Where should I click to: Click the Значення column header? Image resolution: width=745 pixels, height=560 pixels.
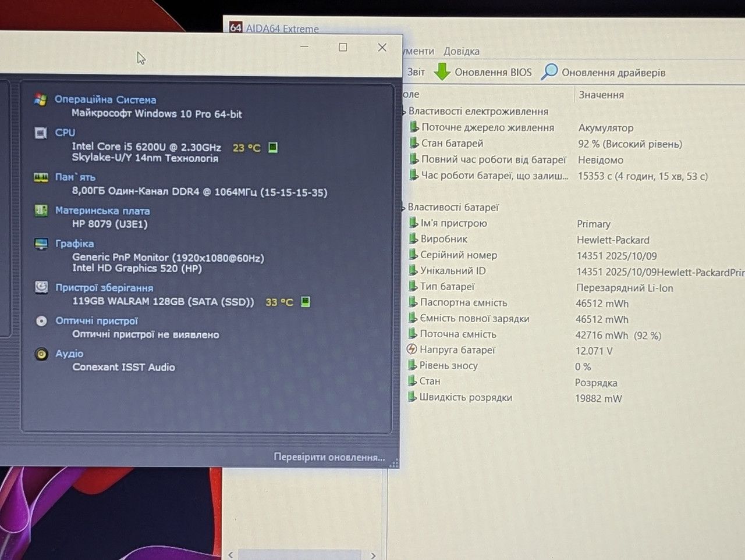[x=601, y=95]
